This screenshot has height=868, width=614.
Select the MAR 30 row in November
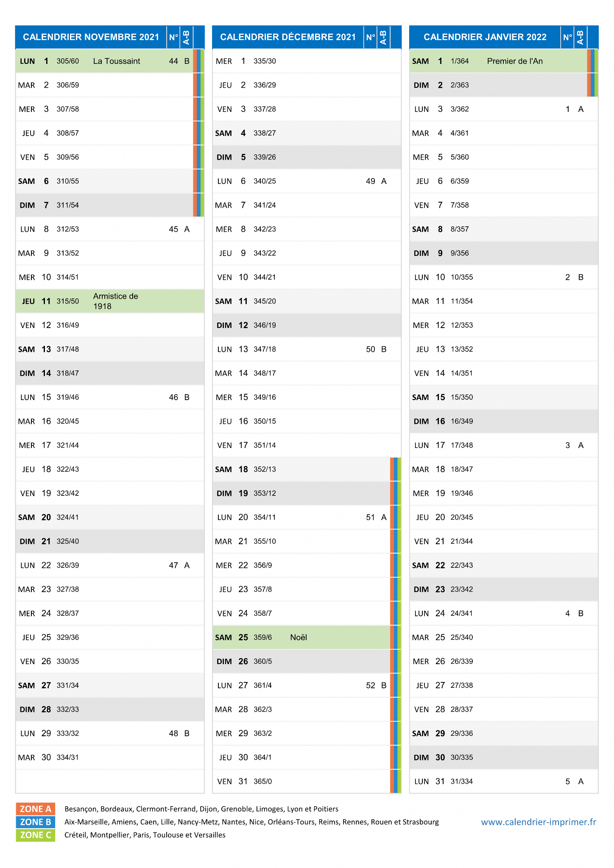click(x=110, y=757)
